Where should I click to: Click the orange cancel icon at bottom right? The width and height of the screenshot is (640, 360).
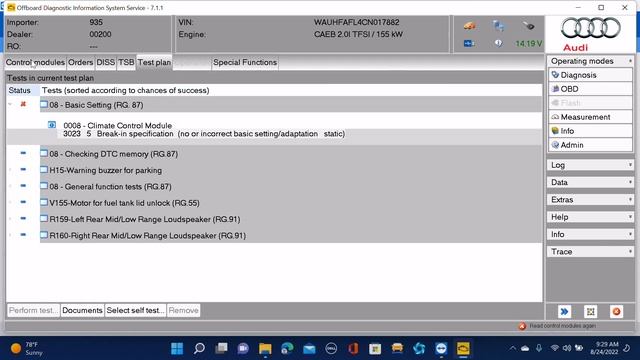click(616, 312)
